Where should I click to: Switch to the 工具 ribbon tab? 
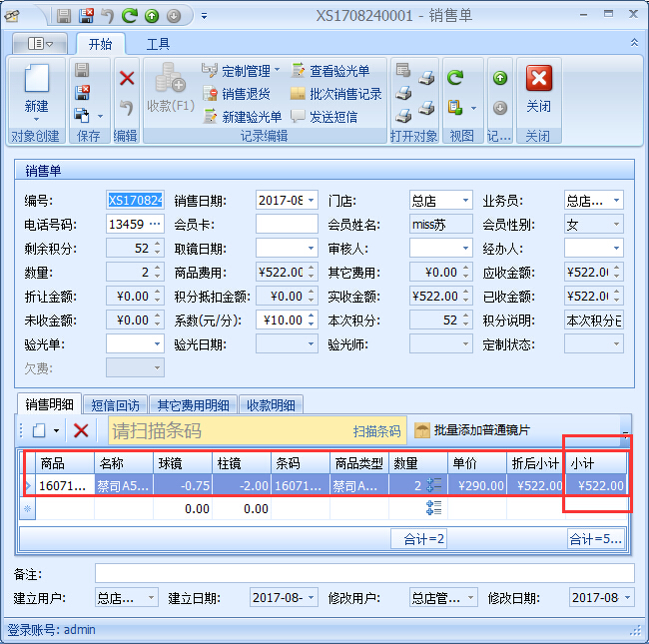[x=158, y=44]
